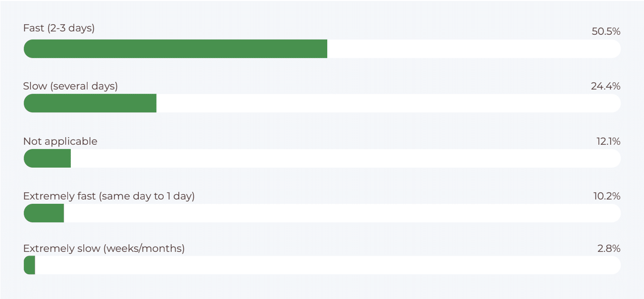Select the Not applicable label
The height and width of the screenshot is (299, 644).
point(60,141)
